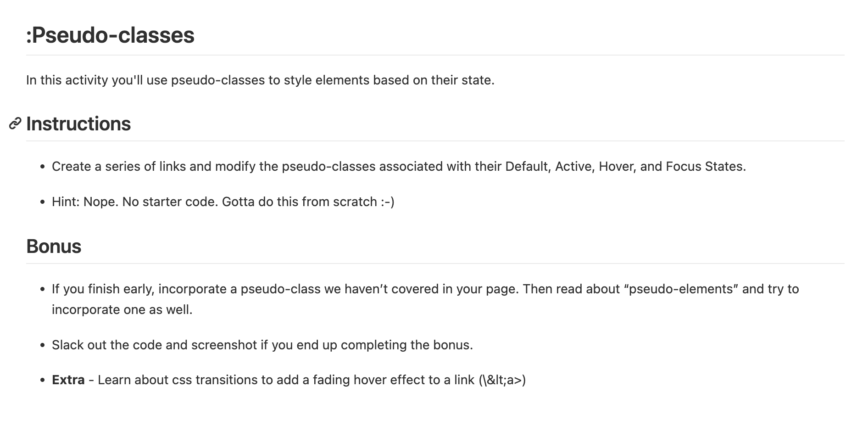868x426 pixels.
Task: Click the anchor link icon beside Instructions
Action: [15, 123]
